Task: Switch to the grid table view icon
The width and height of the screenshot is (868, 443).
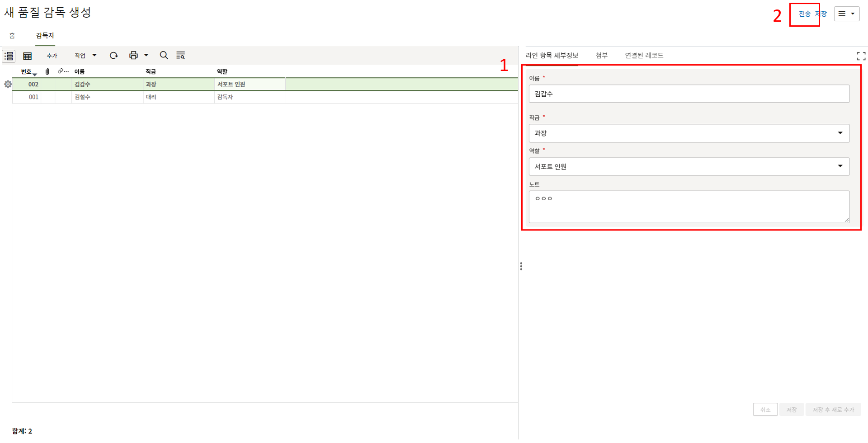Action: click(x=28, y=56)
